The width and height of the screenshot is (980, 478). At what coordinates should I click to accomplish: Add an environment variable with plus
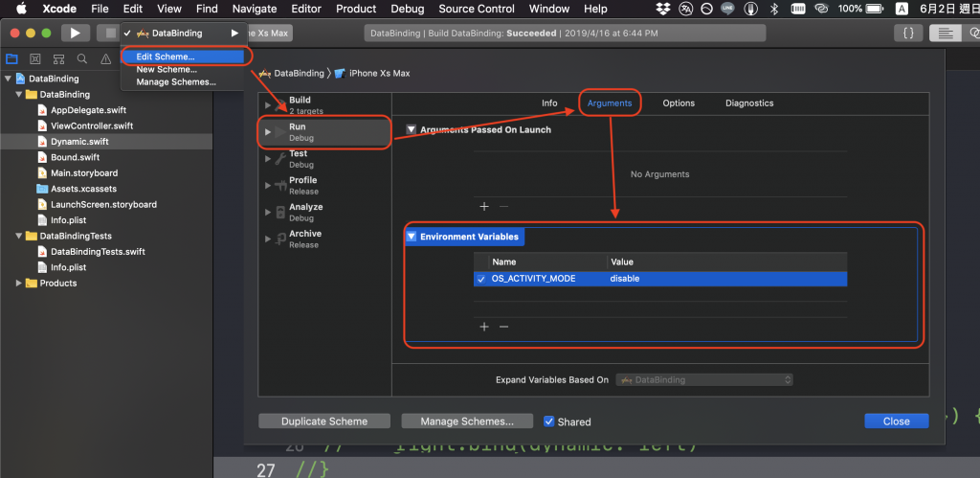(x=483, y=327)
